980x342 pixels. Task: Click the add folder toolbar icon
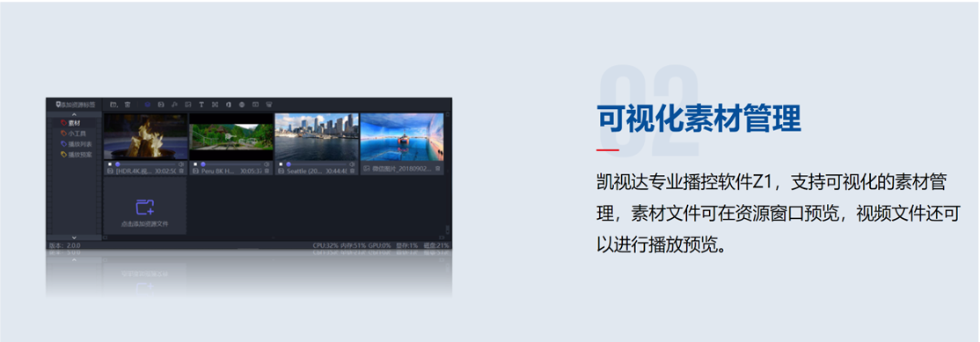click(113, 105)
